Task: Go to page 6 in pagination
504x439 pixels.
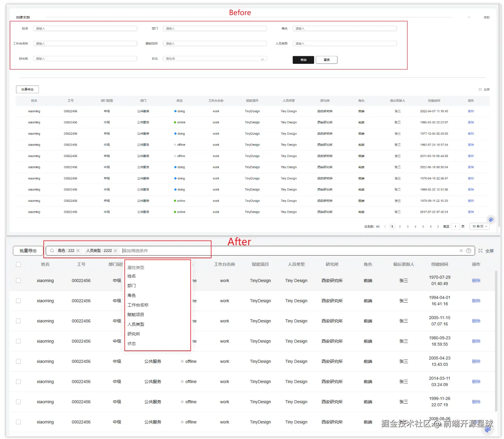Action: pos(431,227)
